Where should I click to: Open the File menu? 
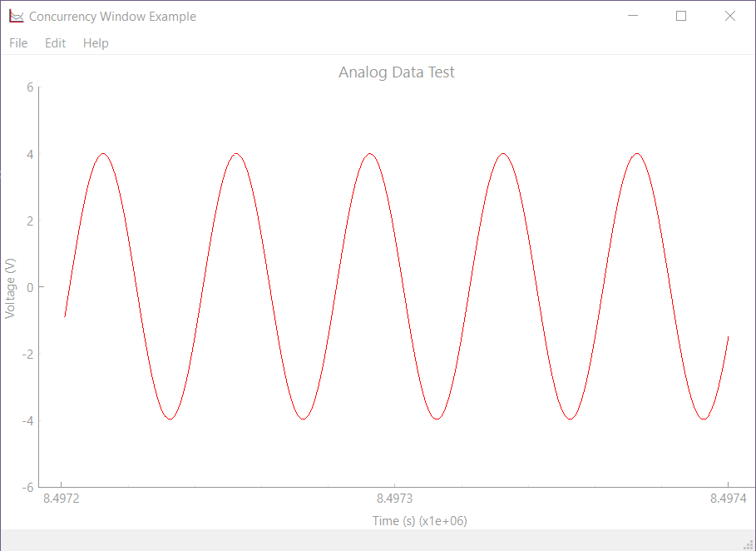coord(18,43)
